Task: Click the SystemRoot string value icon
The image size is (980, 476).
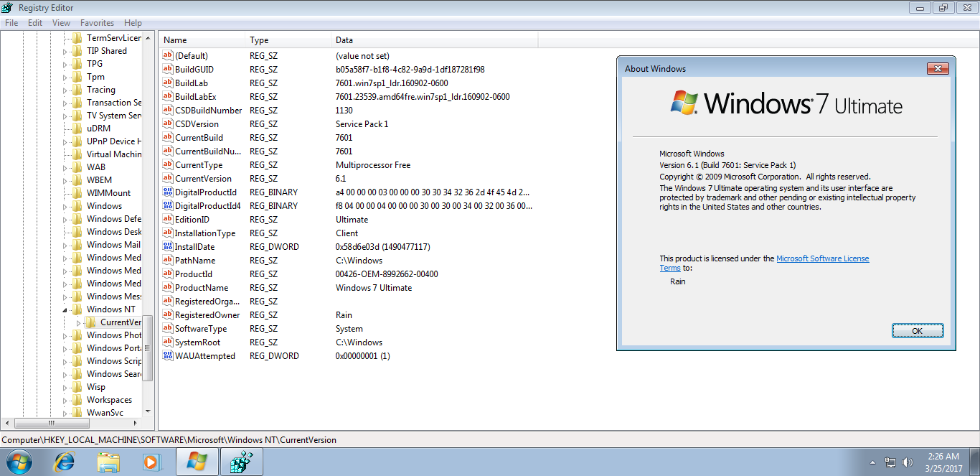Action: (x=168, y=342)
